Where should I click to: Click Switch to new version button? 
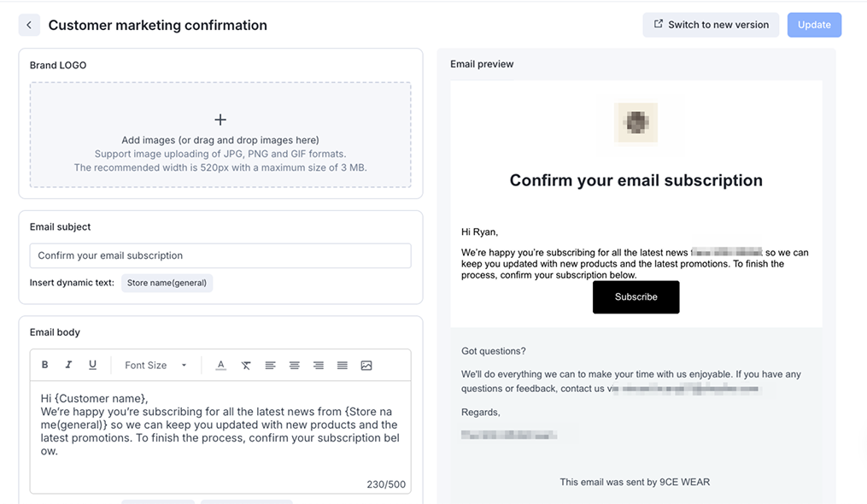[x=711, y=25]
